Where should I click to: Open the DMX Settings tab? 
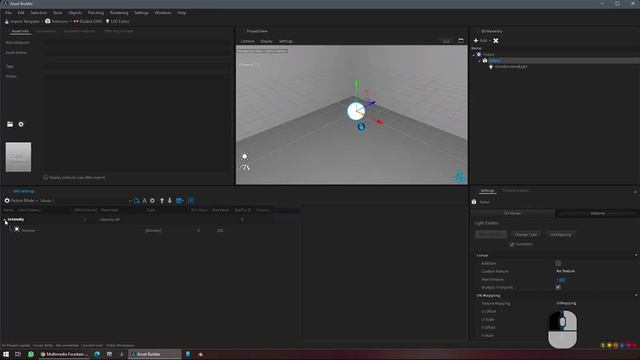23,191
